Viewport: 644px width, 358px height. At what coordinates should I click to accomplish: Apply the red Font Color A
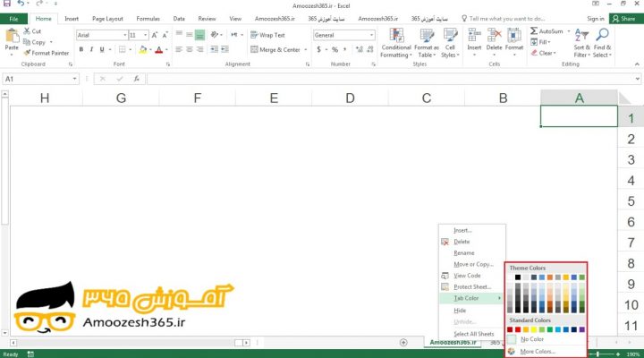coord(159,50)
